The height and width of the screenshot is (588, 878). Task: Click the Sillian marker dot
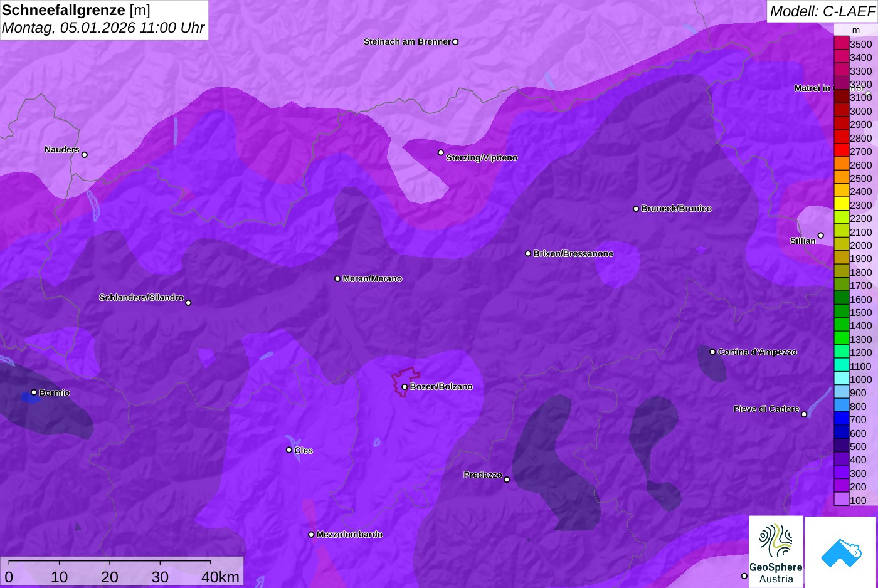coord(820,236)
